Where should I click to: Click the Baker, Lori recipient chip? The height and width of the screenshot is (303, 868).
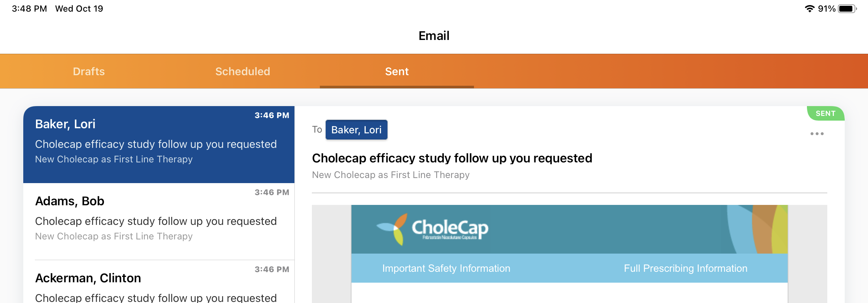(356, 130)
